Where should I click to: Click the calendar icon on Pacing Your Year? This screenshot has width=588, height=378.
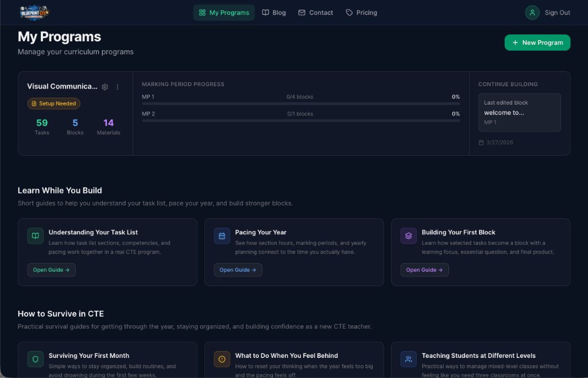[222, 236]
